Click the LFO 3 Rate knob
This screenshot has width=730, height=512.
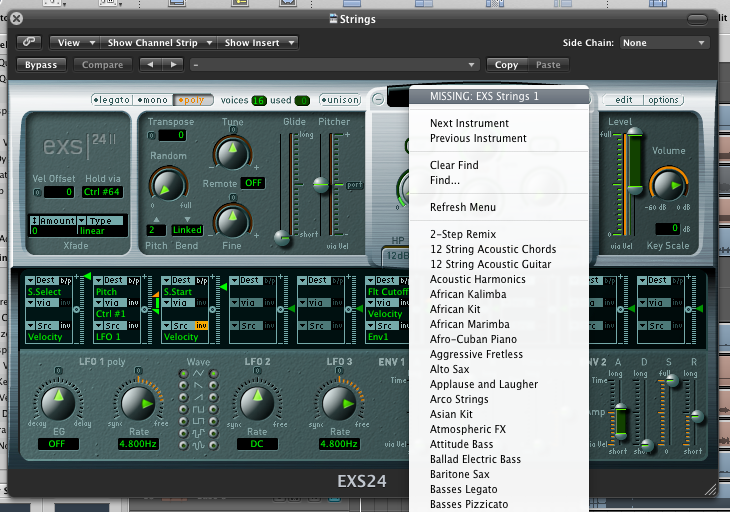[339, 403]
